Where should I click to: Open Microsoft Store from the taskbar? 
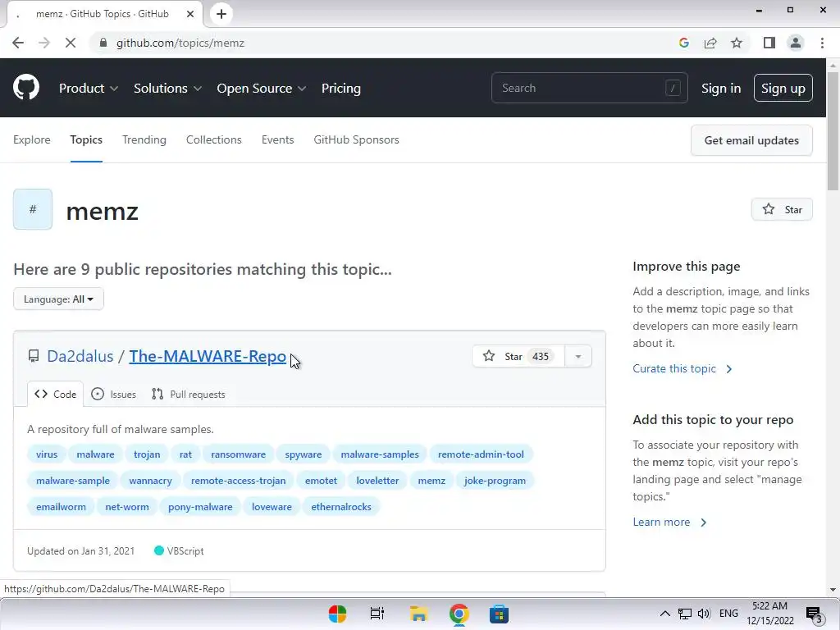[x=499, y=614]
